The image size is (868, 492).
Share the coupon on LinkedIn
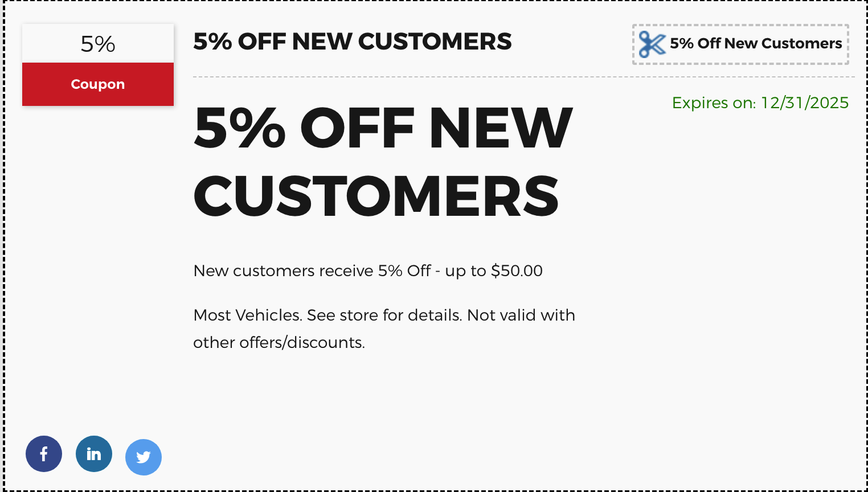click(x=94, y=454)
